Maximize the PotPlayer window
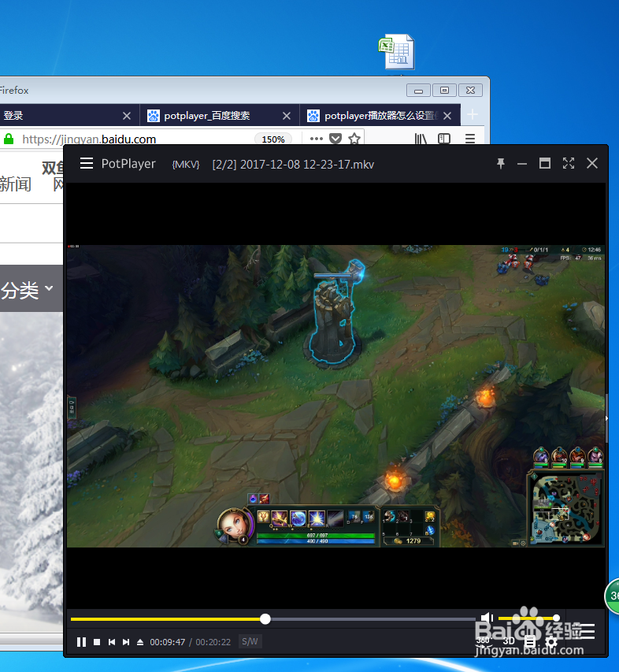The width and height of the screenshot is (619, 672). [544, 163]
